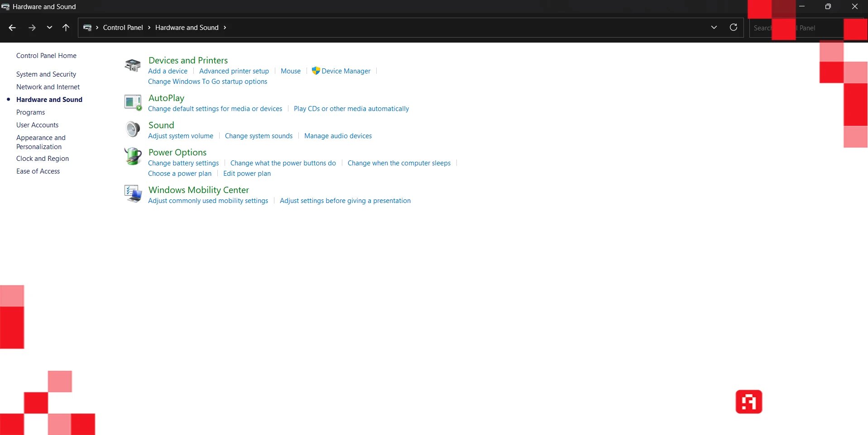
Task: Click Change battery settings
Action: [183, 163]
